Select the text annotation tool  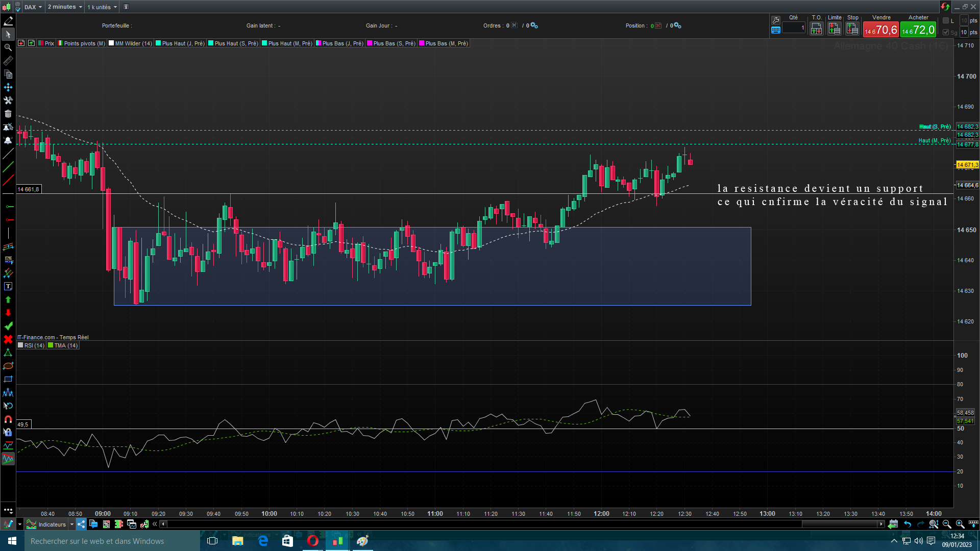click(8, 286)
